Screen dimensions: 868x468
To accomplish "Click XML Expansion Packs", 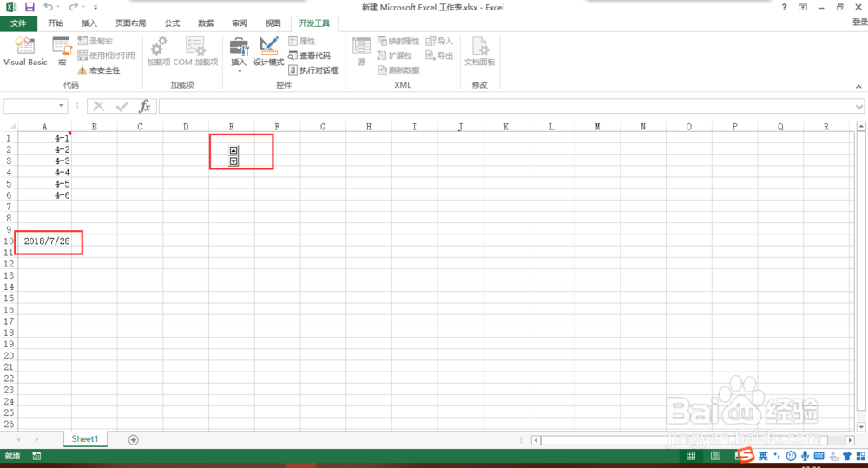I will point(394,56).
